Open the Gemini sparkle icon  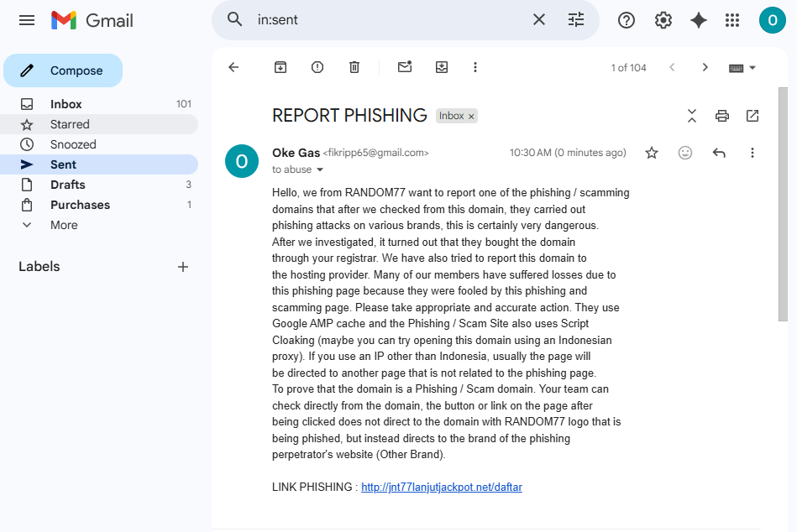pyautogui.click(x=699, y=20)
